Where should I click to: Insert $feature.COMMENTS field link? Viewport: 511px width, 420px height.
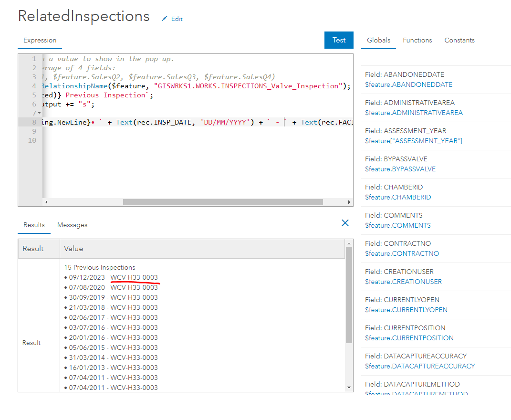397,225
